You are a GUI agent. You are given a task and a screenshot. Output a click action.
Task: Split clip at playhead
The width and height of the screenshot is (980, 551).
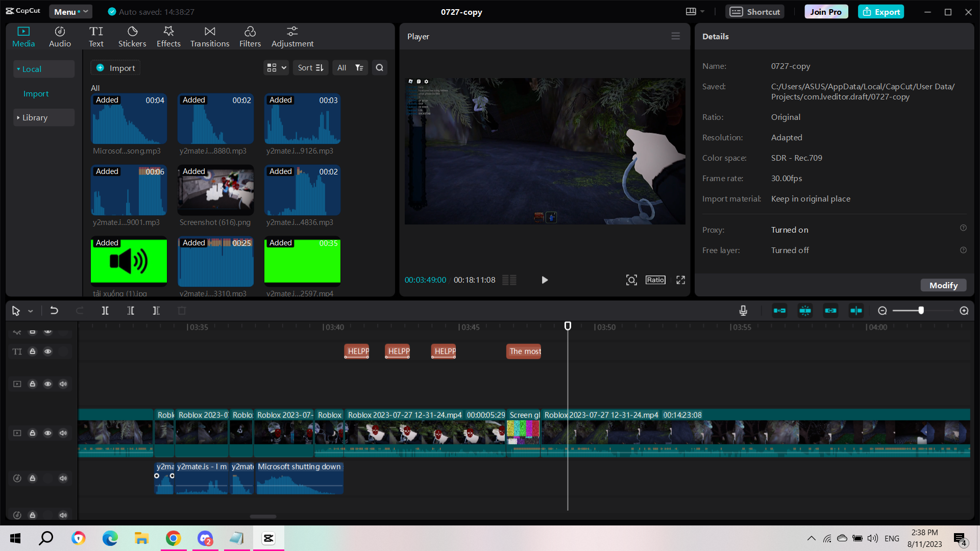click(105, 311)
